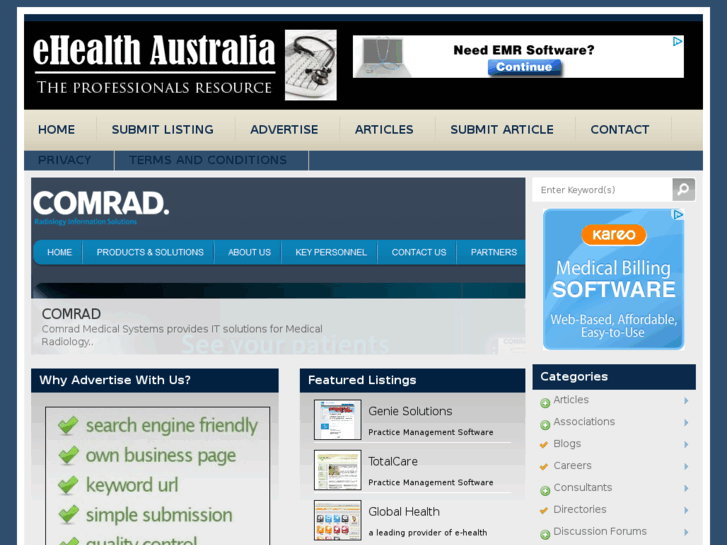Open the COMRAD slide title link
727x545 pixels.
point(71,314)
